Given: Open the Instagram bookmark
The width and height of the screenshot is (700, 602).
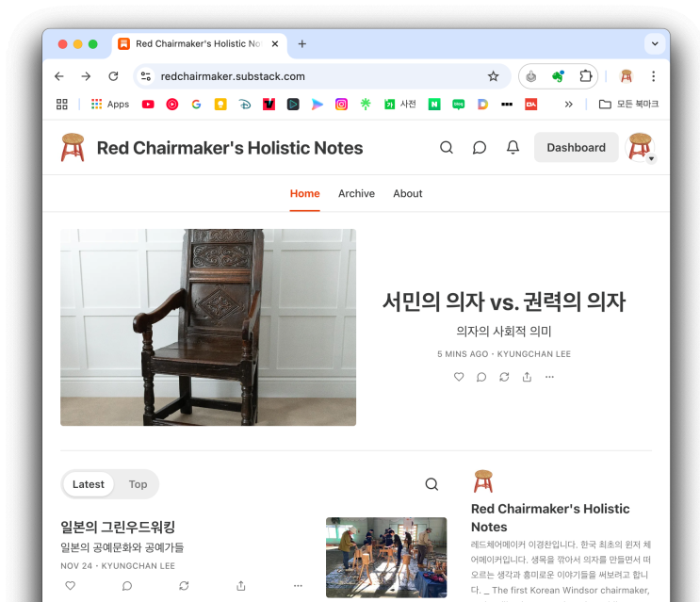Looking at the screenshot, I should (x=341, y=104).
